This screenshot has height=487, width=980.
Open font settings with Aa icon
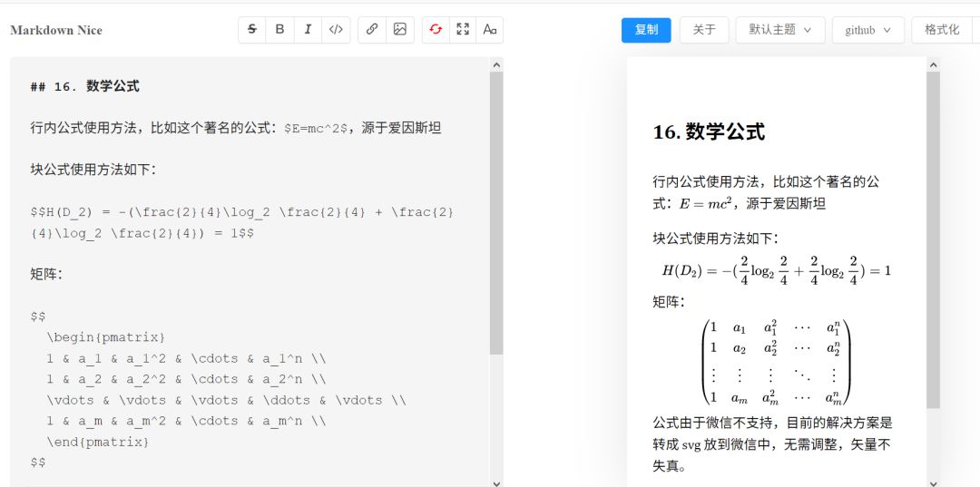pos(490,29)
